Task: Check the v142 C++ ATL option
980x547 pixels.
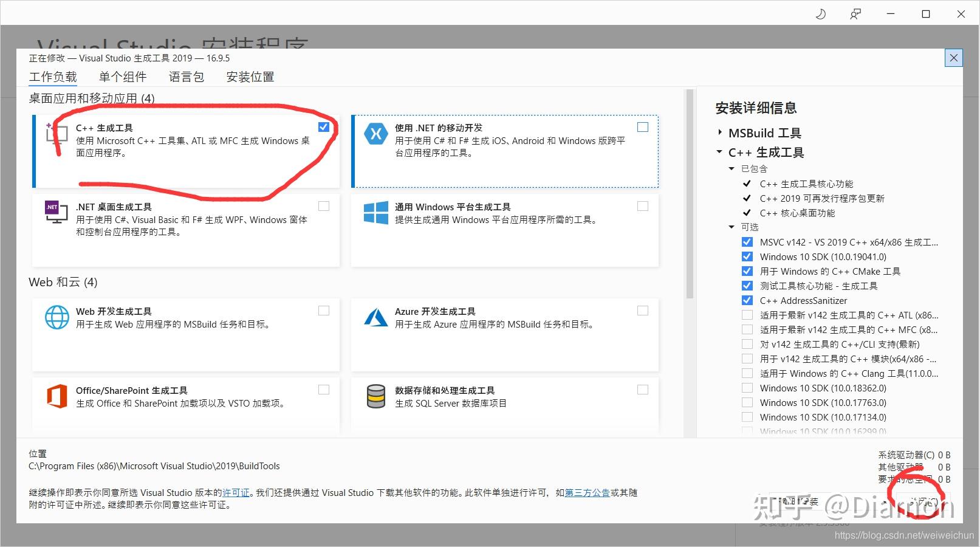Action: [747, 315]
